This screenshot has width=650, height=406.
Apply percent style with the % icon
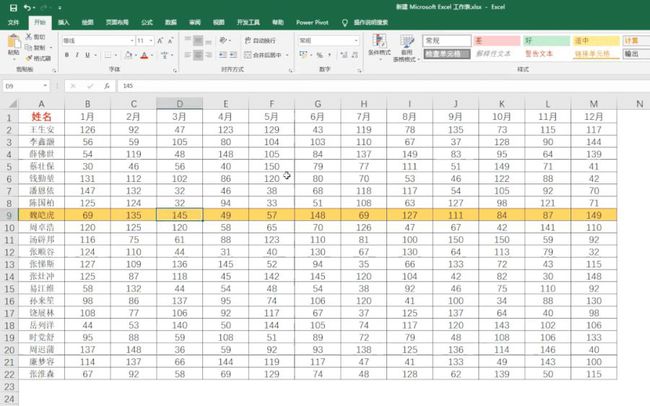(320, 55)
